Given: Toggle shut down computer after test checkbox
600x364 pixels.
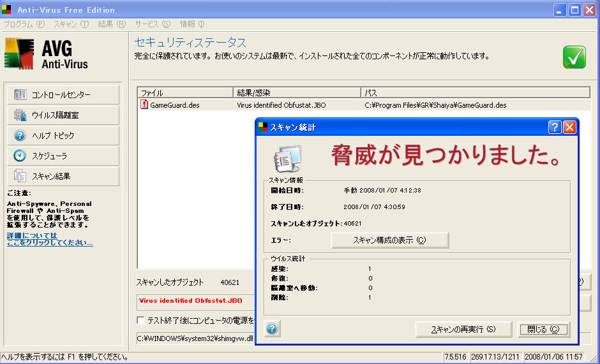Looking at the screenshot, I should [140, 320].
